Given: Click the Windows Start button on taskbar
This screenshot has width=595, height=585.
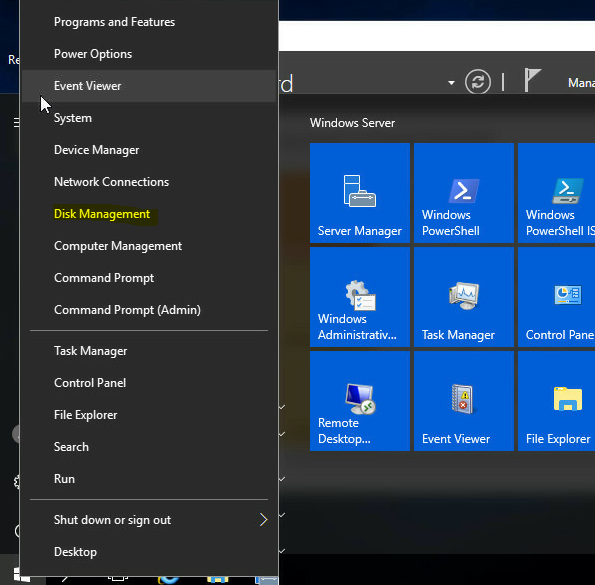Looking at the screenshot, I should 22,575.
